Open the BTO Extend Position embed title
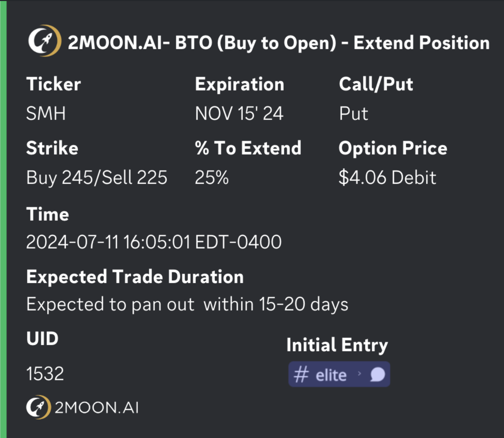Image resolution: width=504 pixels, height=438 pixels. [279, 43]
